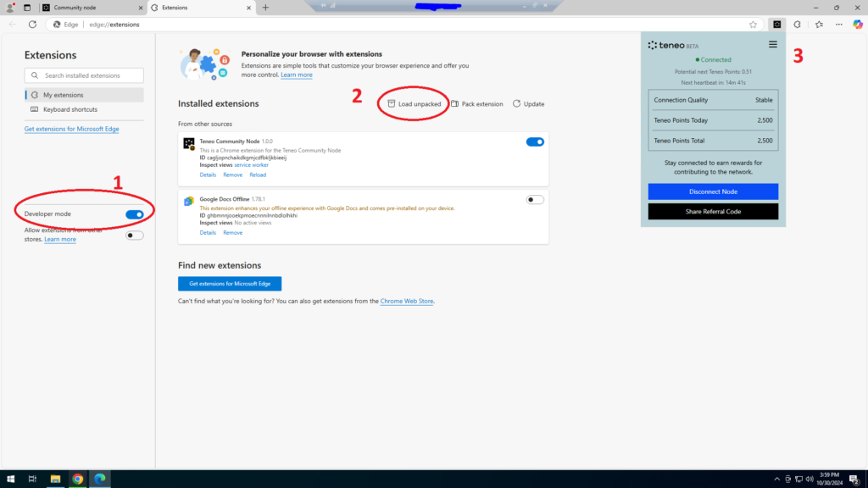Open the taskbar clock and date
Viewport: 868px width, 488px height.
(x=830, y=480)
